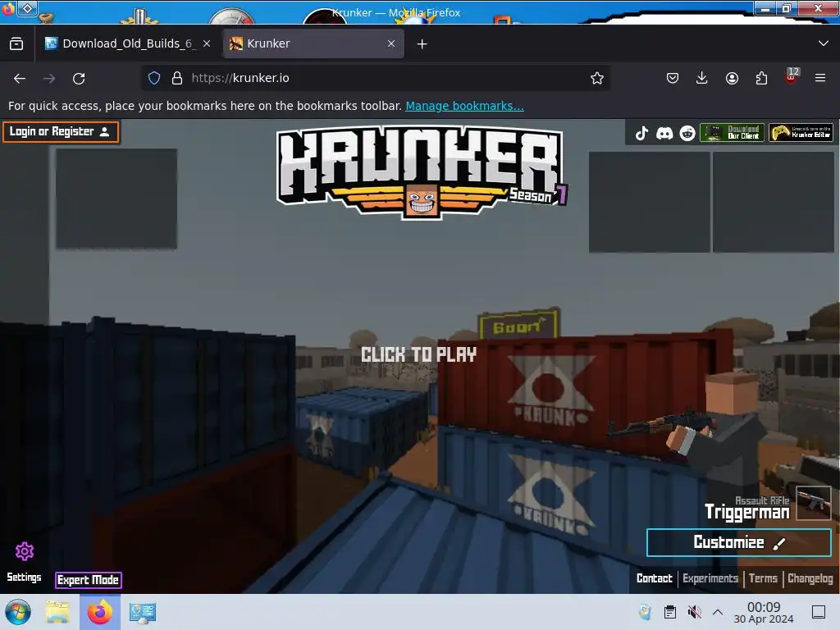This screenshot has width=840, height=630.
Task: Open the system settings taskbar icon
Action: [142, 612]
